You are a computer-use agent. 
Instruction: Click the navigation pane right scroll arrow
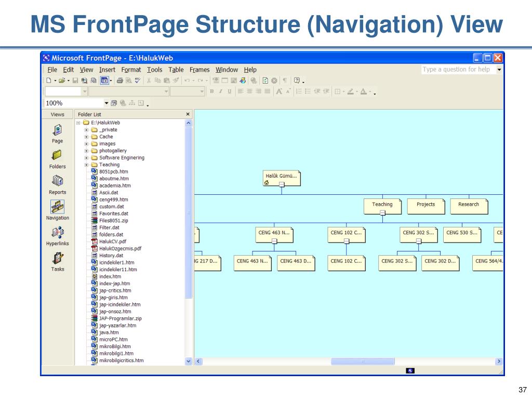[499, 362]
